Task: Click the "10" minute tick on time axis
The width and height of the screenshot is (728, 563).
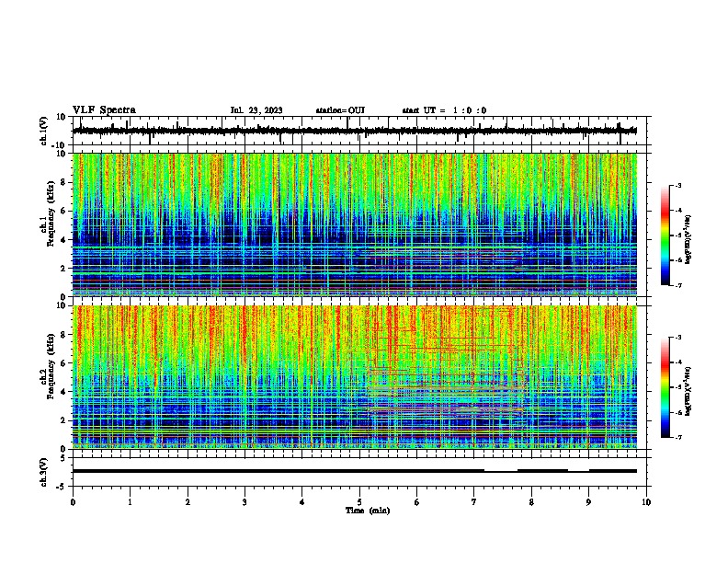Action: tap(646, 502)
